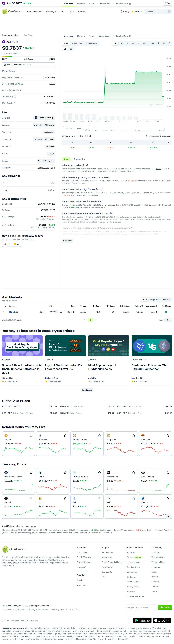Star Fartcoin trending coin
The width and height of the screenshot is (174, 644).
[31, 498]
